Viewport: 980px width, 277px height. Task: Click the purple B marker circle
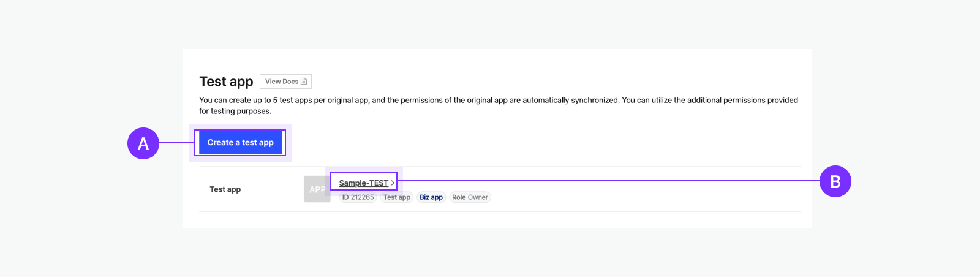pyautogui.click(x=835, y=181)
